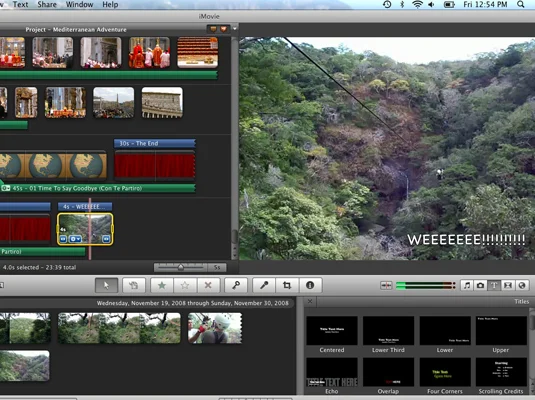Select the '30s – The End' title bar

point(155,143)
